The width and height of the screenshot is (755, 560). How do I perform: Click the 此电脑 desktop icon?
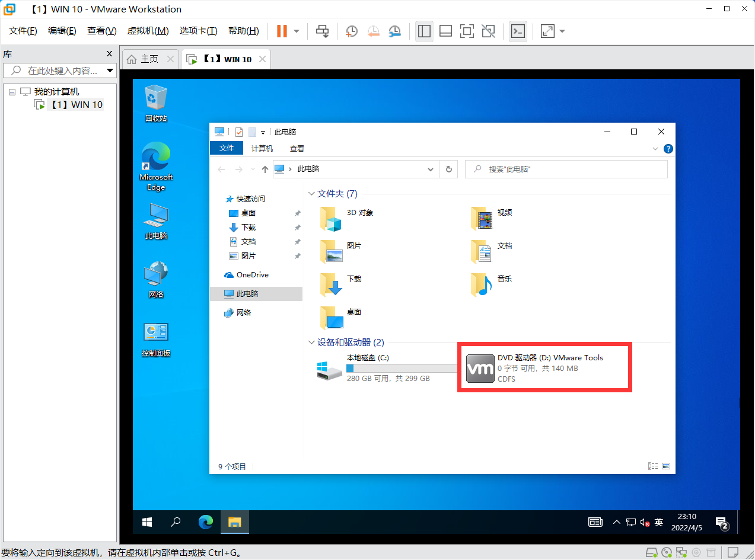(156, 221)
